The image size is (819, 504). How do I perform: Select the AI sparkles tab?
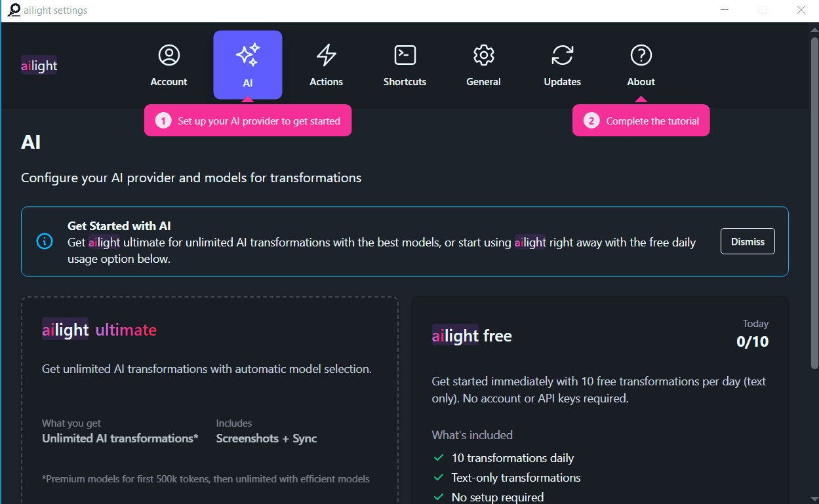(248, 65)
